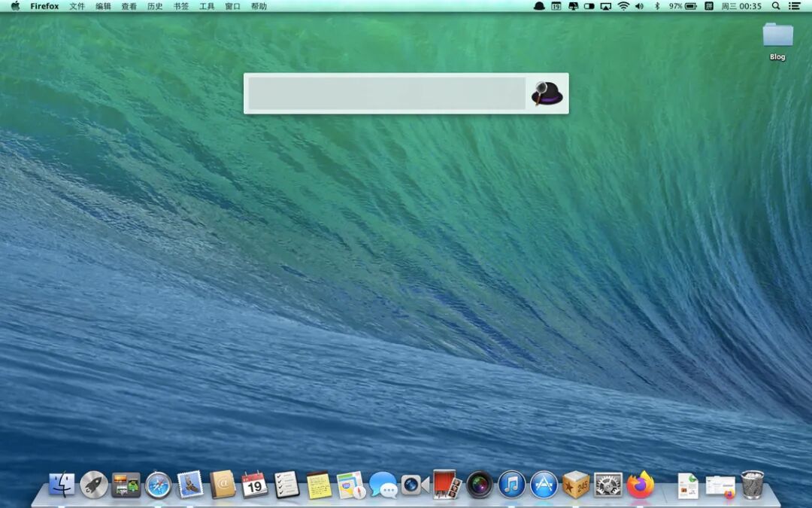Open the App Store in the Dock

tap(544, 485)
